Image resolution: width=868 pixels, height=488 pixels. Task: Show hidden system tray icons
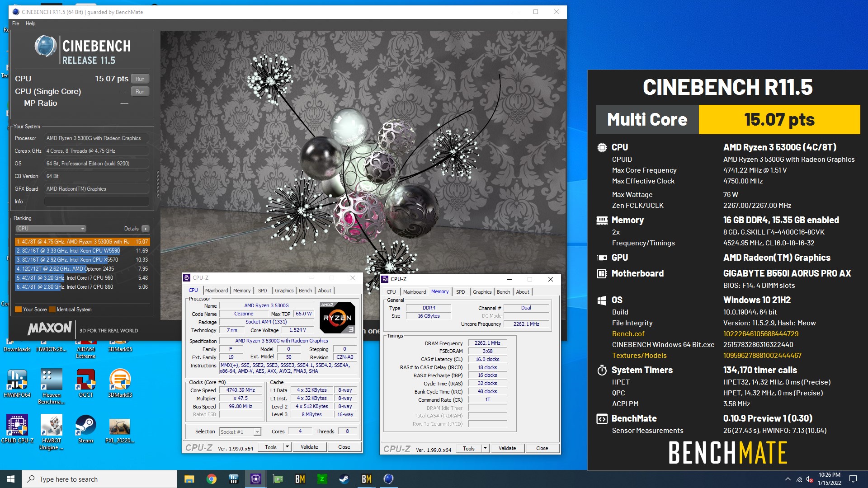788,479
